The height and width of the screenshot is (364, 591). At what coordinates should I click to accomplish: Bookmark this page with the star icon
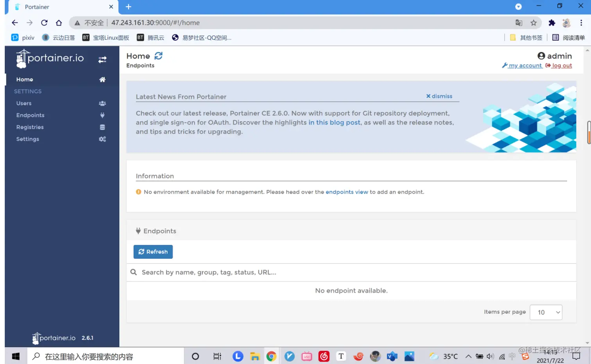[534, 23]
